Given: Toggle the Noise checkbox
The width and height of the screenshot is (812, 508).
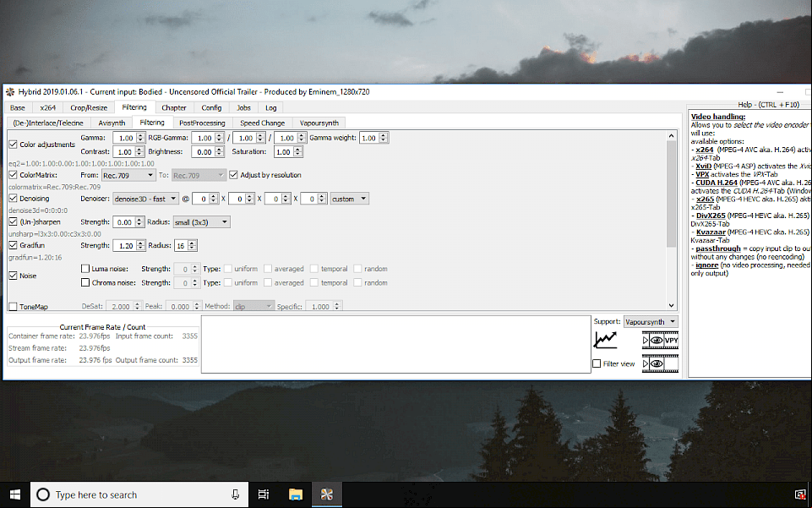Looking at the screenshot, I should 13,276.
